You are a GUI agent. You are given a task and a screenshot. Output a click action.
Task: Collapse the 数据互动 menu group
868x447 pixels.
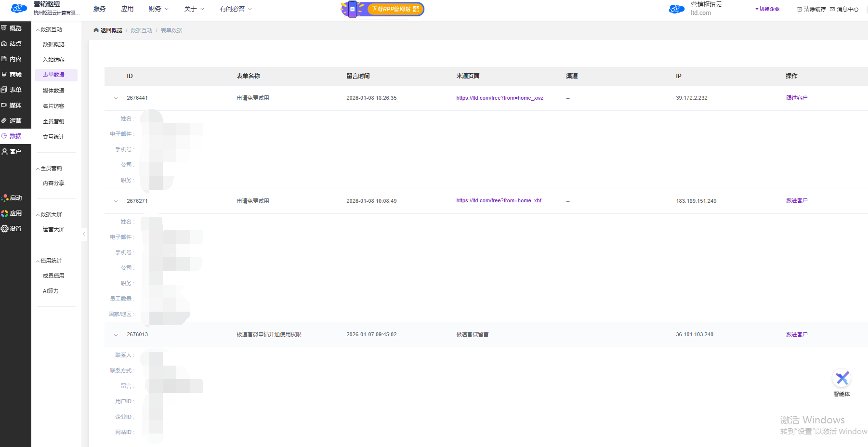[x=49, y=30]
